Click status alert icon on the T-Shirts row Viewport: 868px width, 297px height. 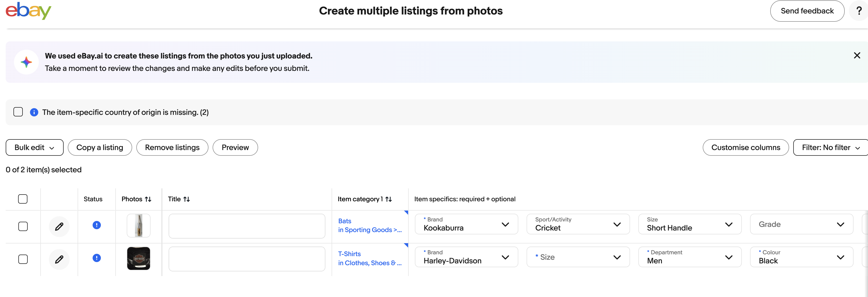96,258
